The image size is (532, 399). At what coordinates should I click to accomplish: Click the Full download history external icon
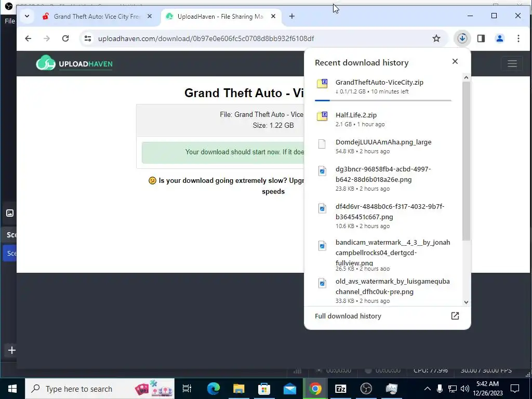(x=455, y=316)
